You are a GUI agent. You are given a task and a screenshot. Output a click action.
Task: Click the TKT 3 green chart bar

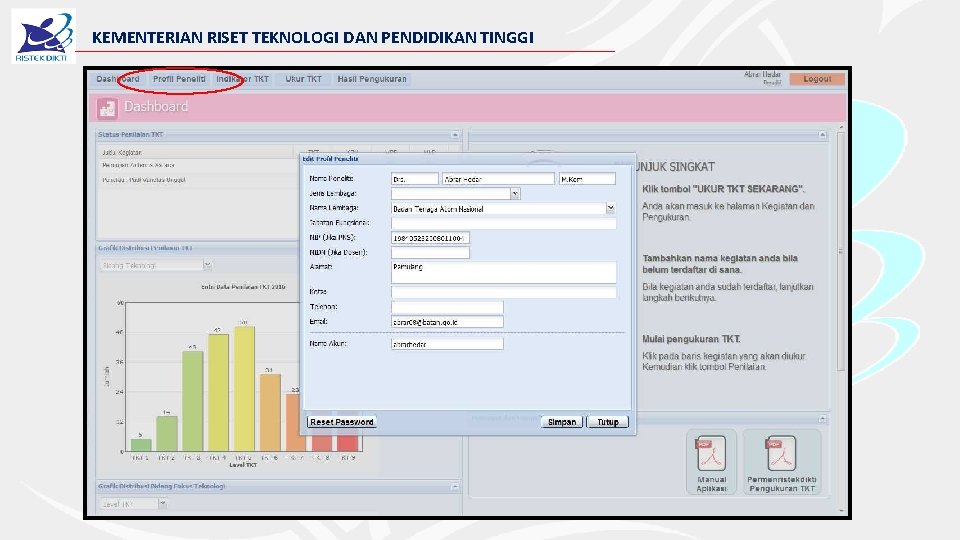point(192,402)
